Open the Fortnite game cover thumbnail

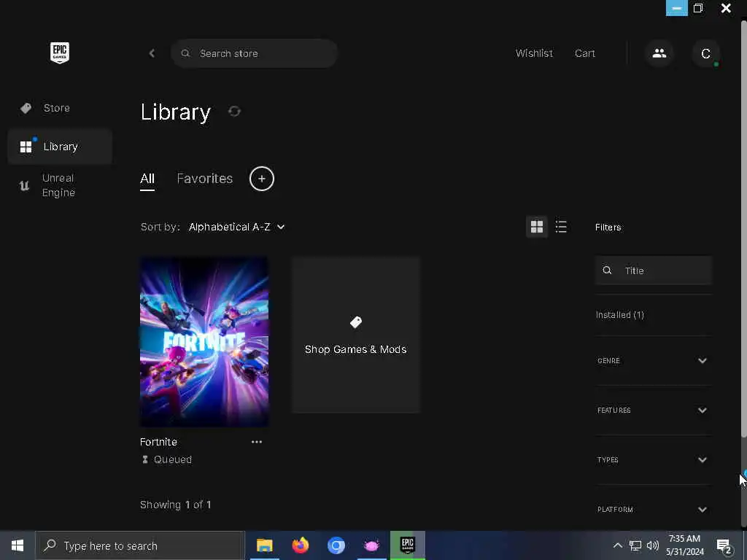(204, 342)
